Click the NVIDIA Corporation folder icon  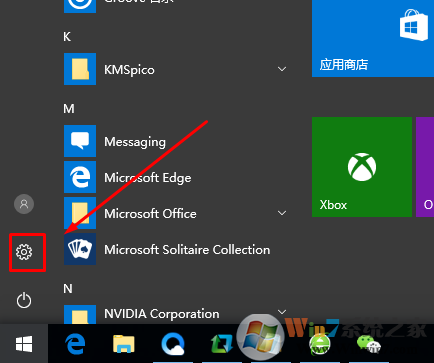point(80,314)
